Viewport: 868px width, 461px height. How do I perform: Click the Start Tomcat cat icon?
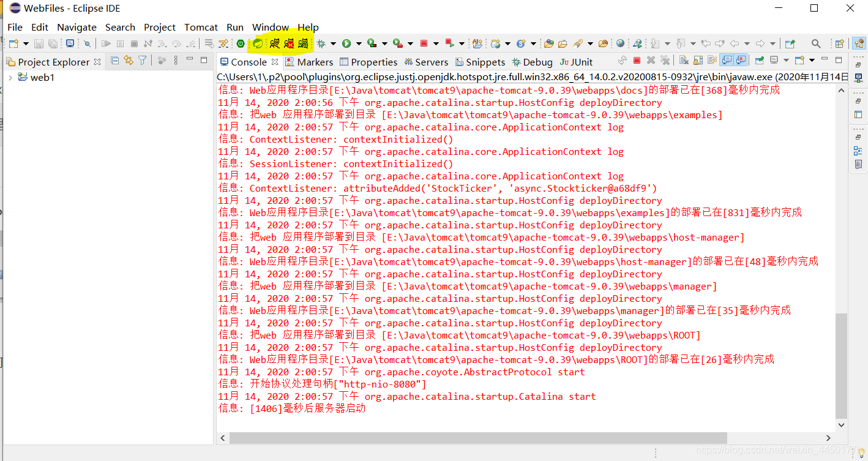[x=274, y=43]
